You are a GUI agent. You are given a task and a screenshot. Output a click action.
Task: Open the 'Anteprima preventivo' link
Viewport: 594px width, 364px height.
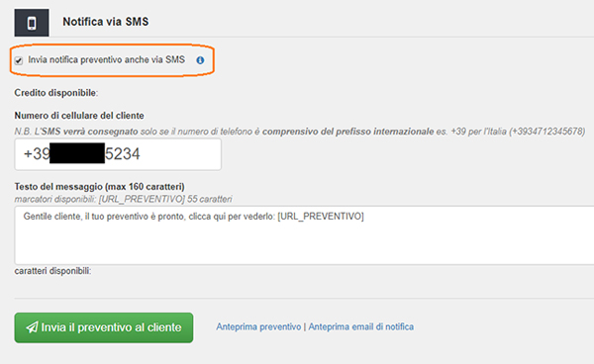pos(258,327)
